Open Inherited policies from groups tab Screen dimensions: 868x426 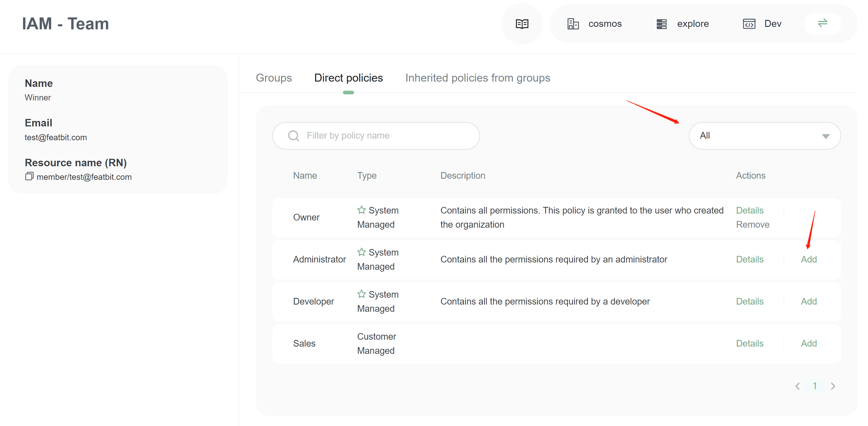coord(477,78)
